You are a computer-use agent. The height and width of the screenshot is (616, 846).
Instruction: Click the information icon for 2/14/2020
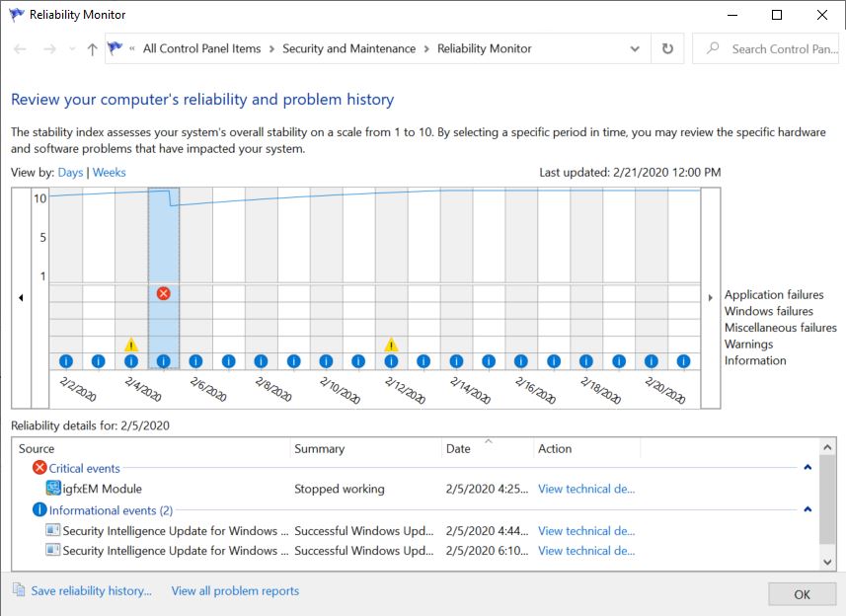point(456,361)
